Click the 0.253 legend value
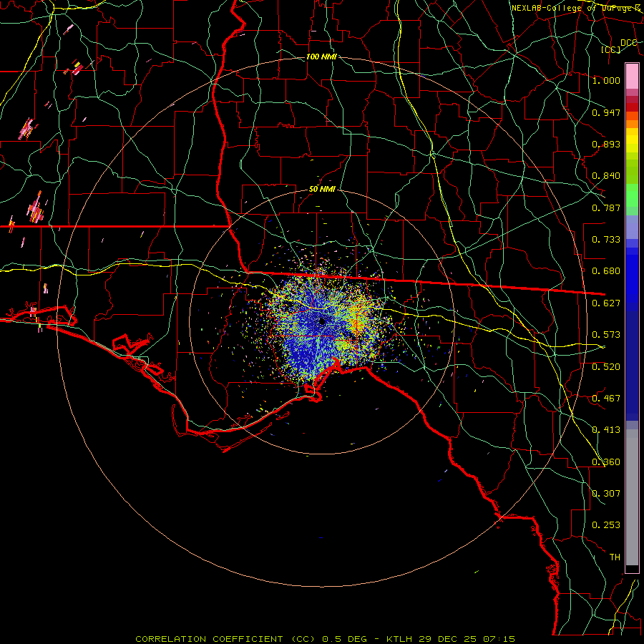This screenshot has width=644, height=644. 606,525
